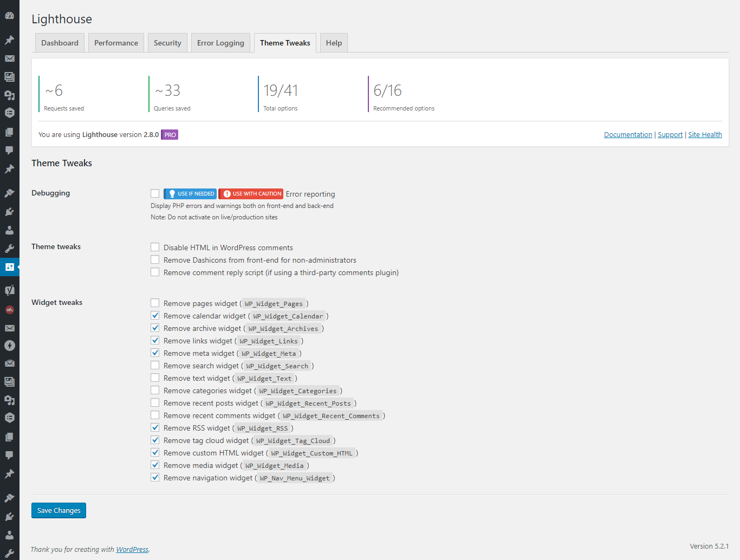Open the Performance tab
This screenshot has width=740, height=560.
click(x=116, y=43)
